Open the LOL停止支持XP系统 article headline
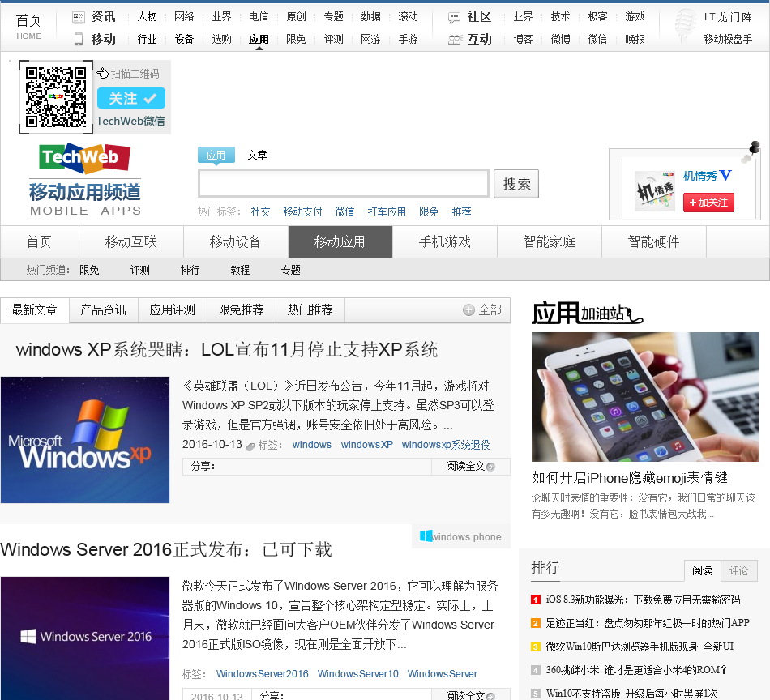Image resolution: width=770 pixels, height=700 pixels. click(x=227, y=349)
